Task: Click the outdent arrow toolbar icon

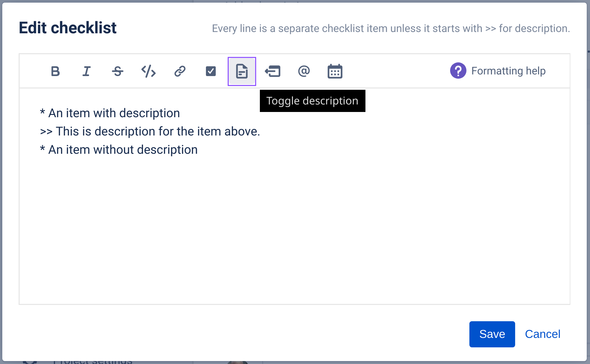Action: click(273, 71)
